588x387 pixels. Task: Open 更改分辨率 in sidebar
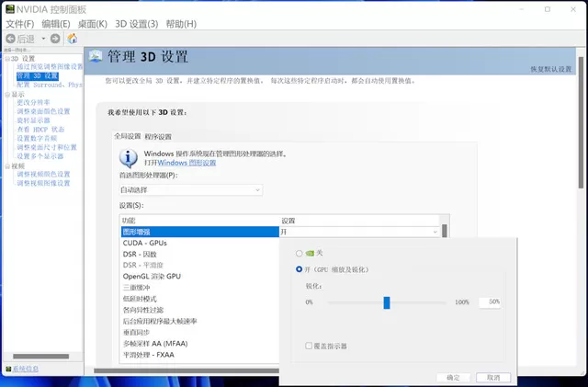click(33, 102)
